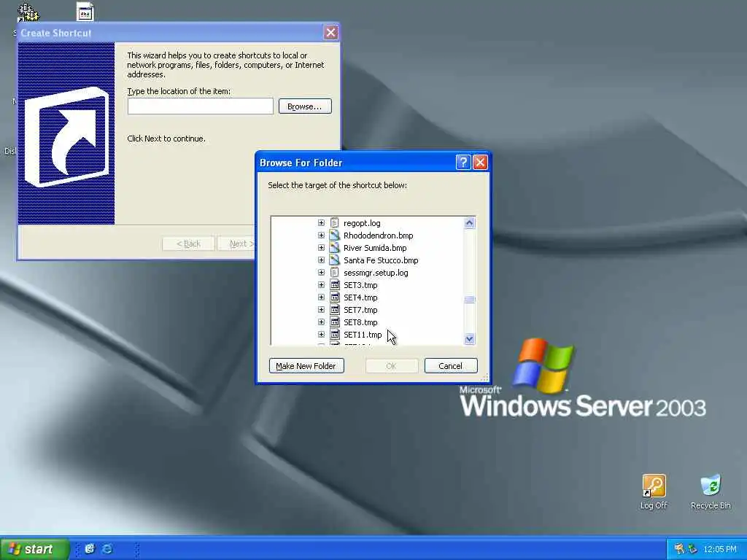The image size is (747, 560).
Task: Click the gear desktop icon at top left
Action: click(x=28, y=12)
